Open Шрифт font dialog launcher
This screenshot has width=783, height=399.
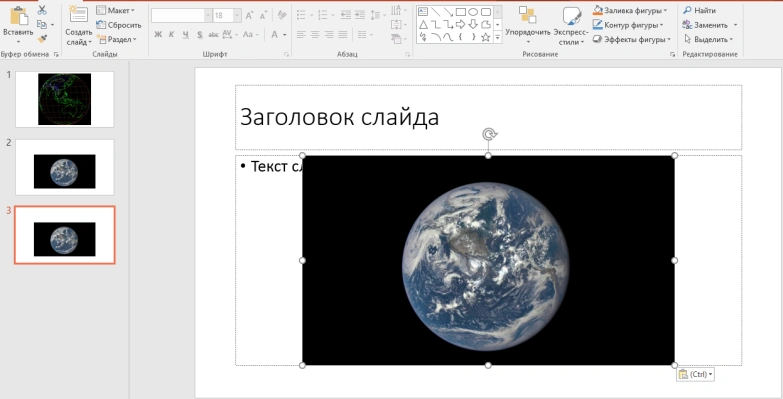286,54
